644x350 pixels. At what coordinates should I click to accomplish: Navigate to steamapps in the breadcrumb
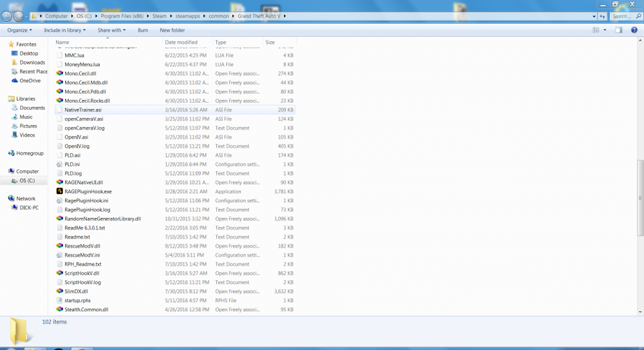point(187,16)
